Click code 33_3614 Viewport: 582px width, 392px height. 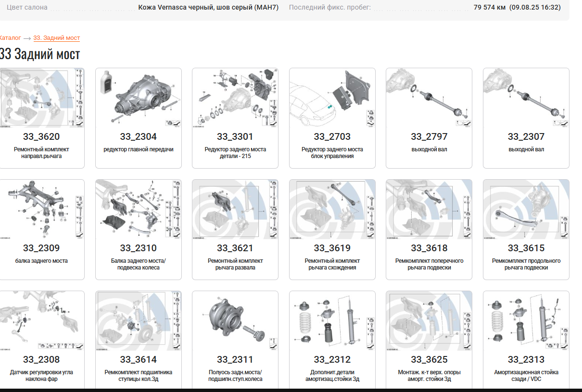pos(139,359)
